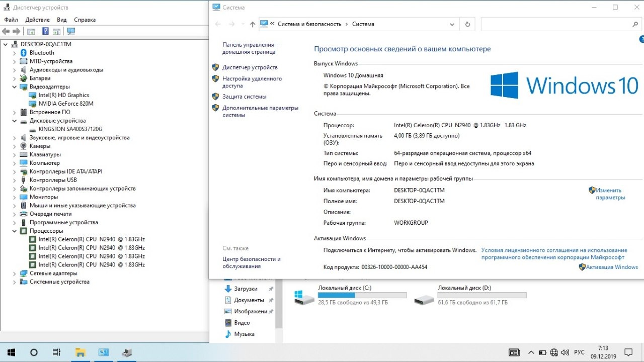Click shield icon beside Защита системы

215,97
